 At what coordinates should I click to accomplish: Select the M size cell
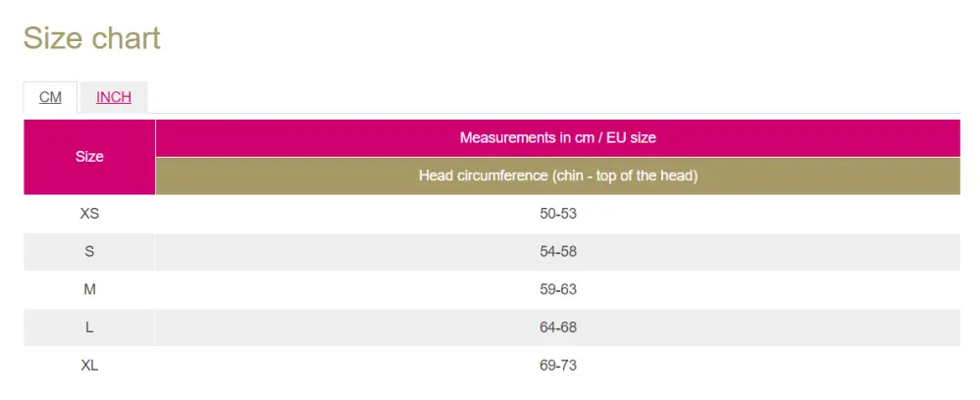pyautogui.click(x=89, y=290)
